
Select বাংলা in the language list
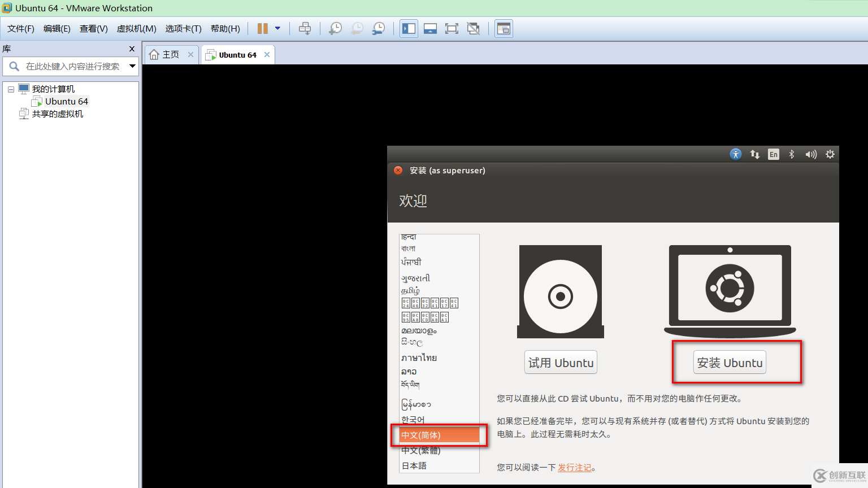439,249
